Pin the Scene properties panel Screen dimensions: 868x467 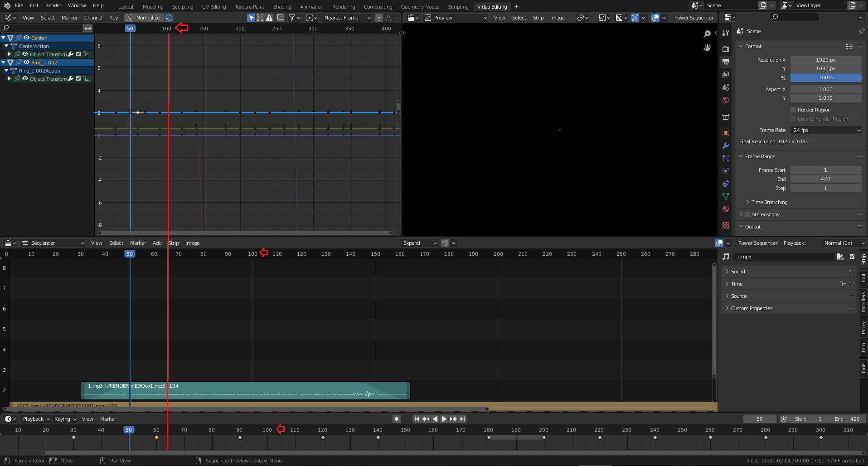point(861,31)
